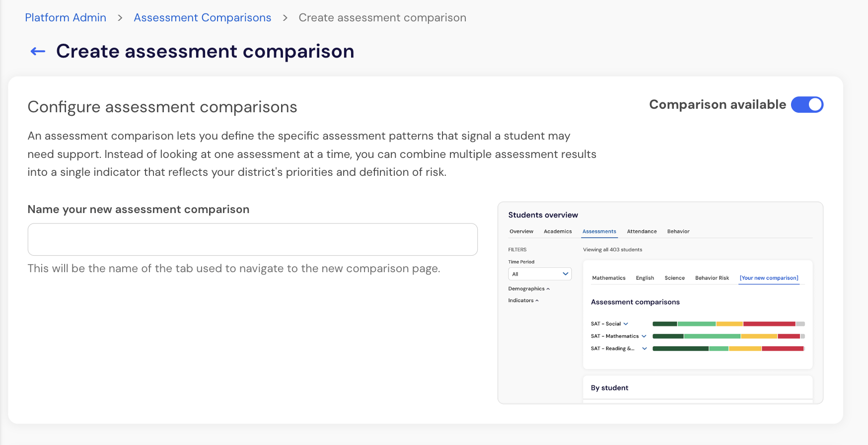
Task: Click the 'By student' heading
Action: [x=609, y=388]
